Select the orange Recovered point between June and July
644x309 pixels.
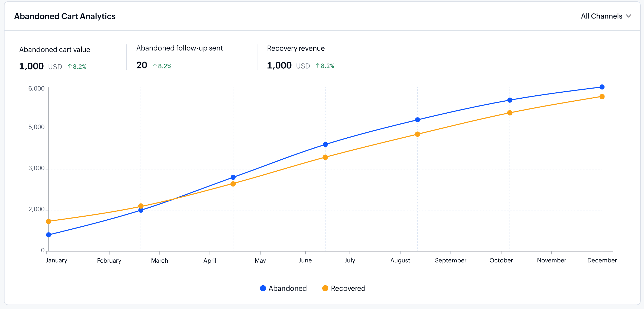[325, 157]
